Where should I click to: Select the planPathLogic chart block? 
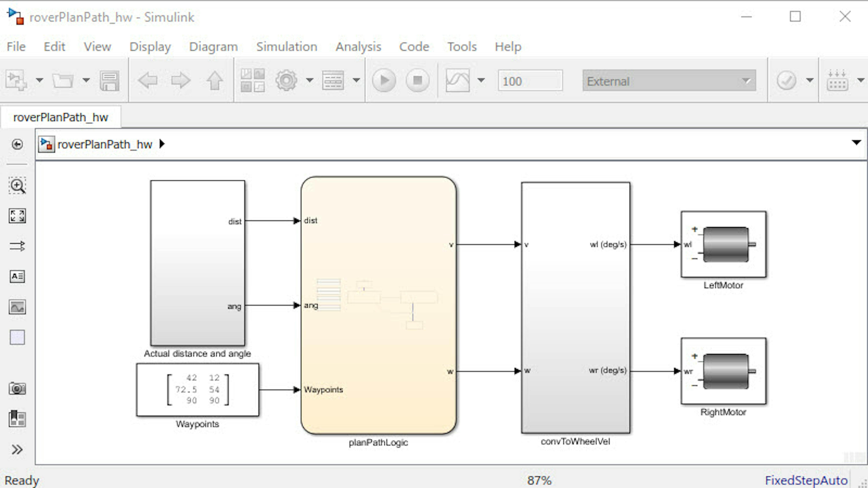click(378, 305)
